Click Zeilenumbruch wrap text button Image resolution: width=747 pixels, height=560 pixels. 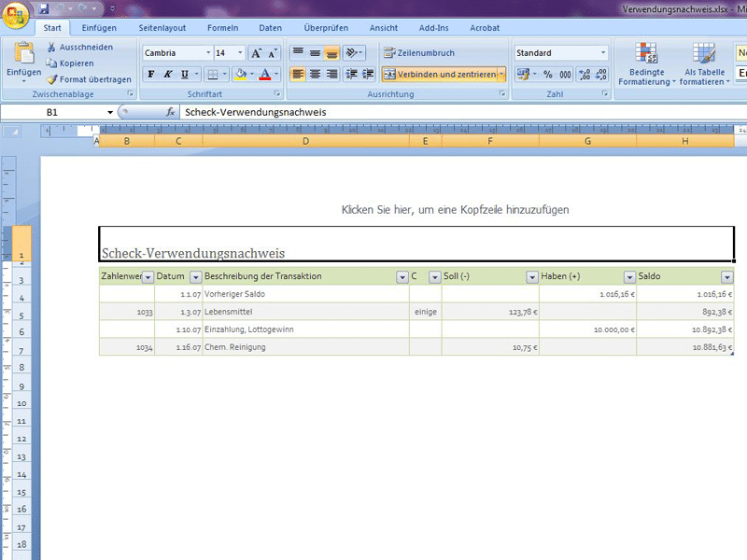pos(419,53)
